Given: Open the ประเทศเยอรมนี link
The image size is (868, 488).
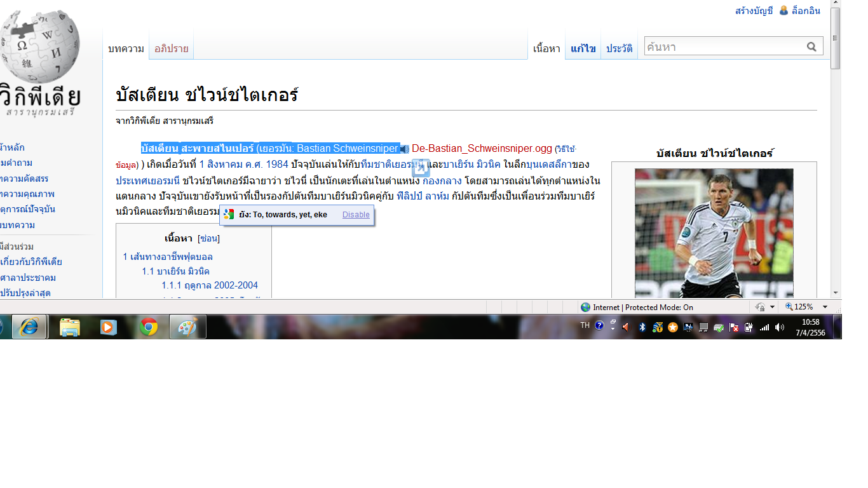Looking at the screenshot, I should click(x=147, y=180).
